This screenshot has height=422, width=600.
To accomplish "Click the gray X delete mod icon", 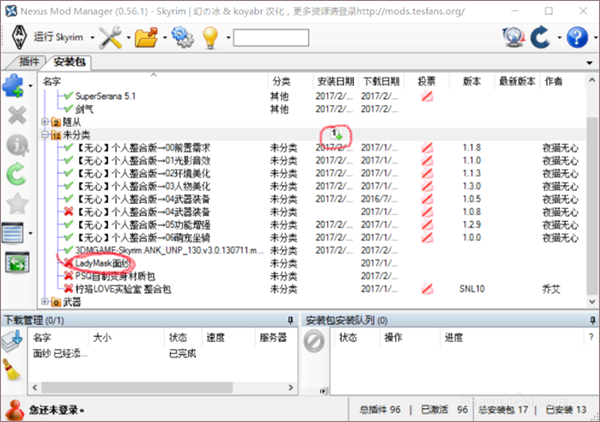I will tap(17, 115).
